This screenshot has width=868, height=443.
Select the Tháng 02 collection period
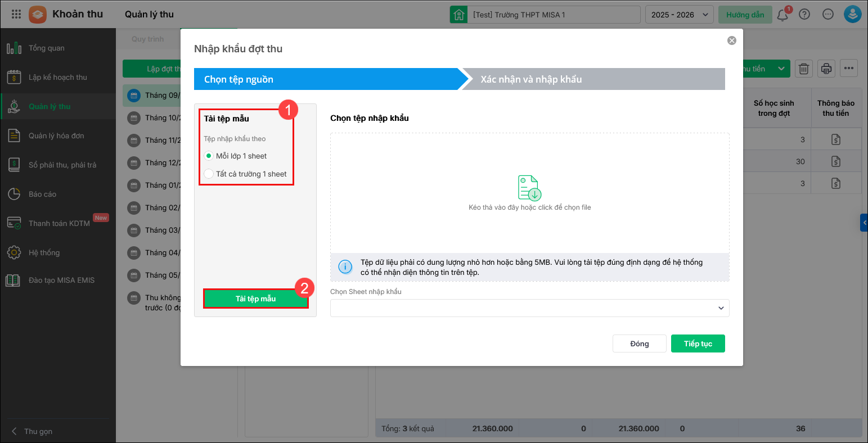152,207
